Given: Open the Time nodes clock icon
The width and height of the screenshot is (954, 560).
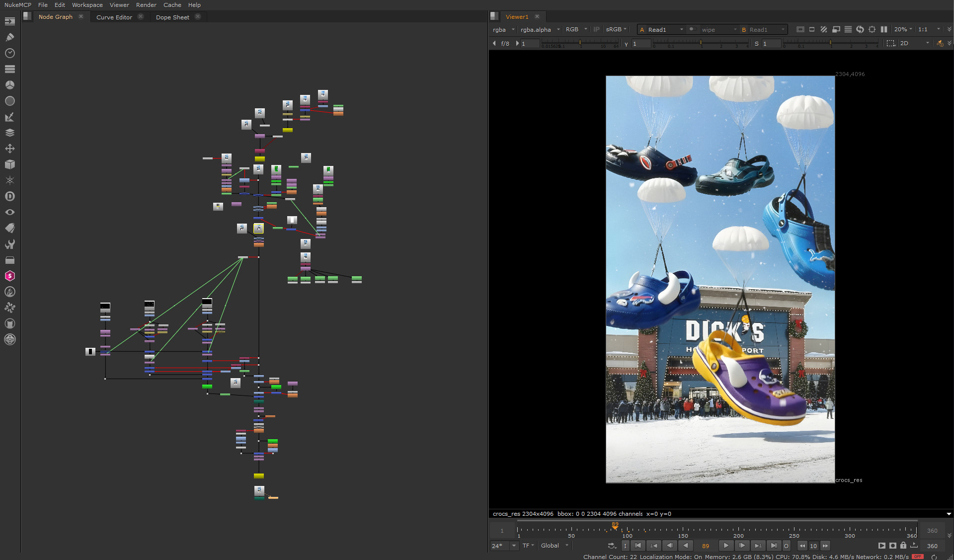Looking at the screenshot, I should pyautogui.click(x=9, y=53).
